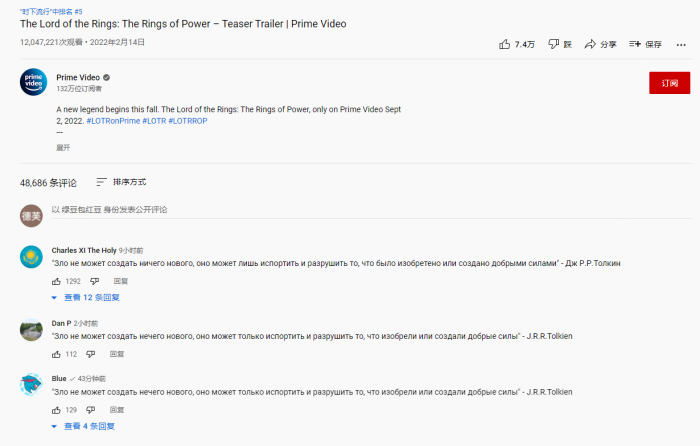Like Charles XI The Holy's comment

click(56, 282)
